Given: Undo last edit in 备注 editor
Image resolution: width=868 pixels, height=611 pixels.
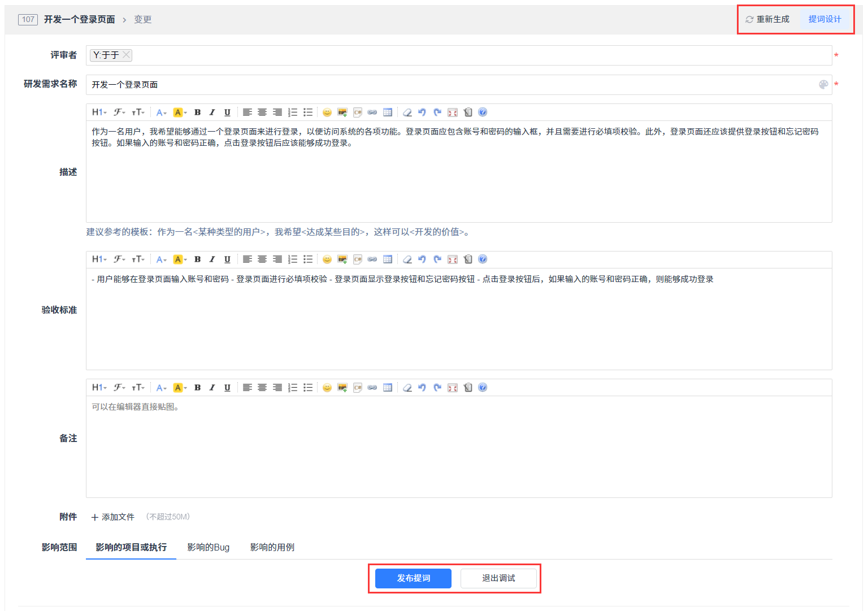Looking at the screenshot, I should [422, 388].
